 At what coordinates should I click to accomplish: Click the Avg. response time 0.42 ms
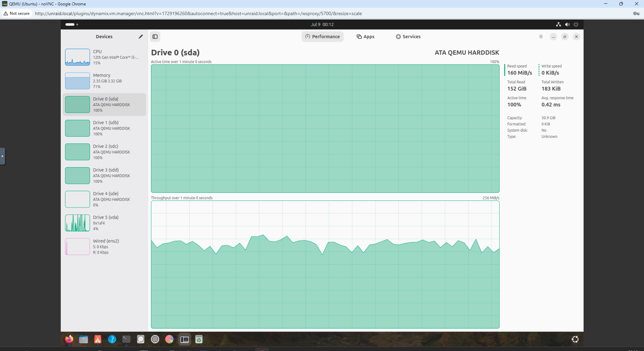click(551, 104)
